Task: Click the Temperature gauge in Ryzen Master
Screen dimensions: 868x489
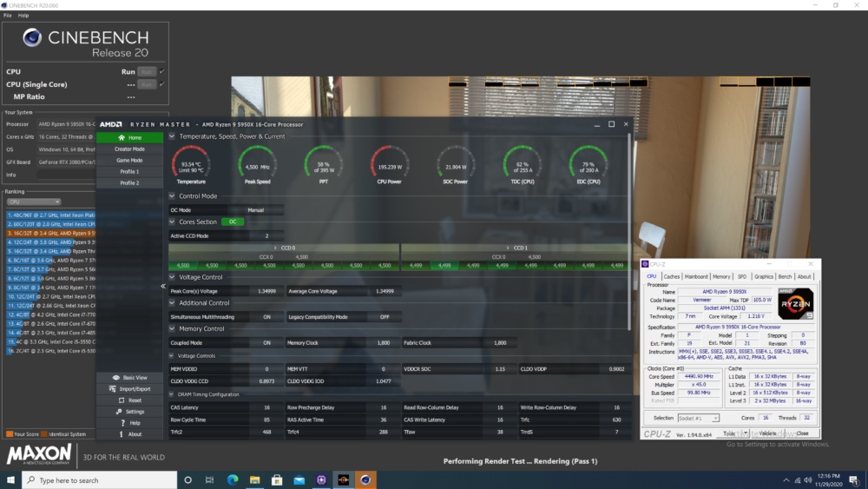Action: (191, 164)
